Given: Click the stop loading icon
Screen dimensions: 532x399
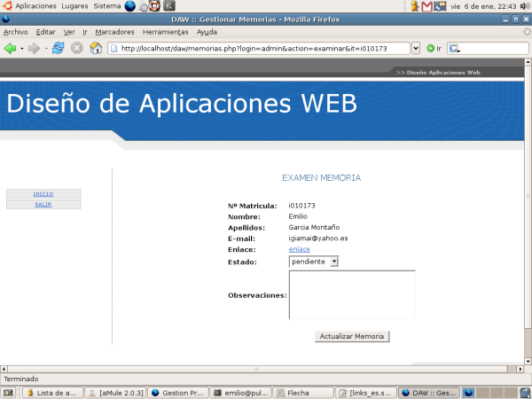Looking at the screenshot, I should [77, 48].
